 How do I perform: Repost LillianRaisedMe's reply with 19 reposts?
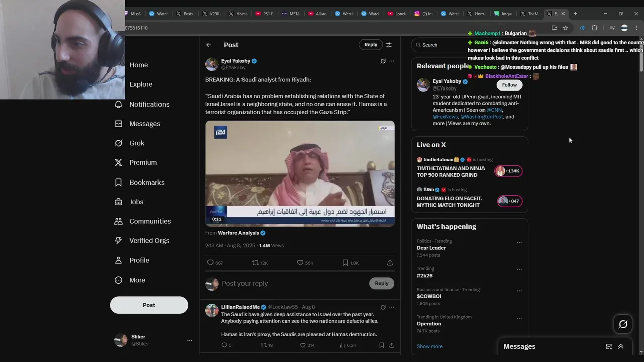(x=263, y=345)
